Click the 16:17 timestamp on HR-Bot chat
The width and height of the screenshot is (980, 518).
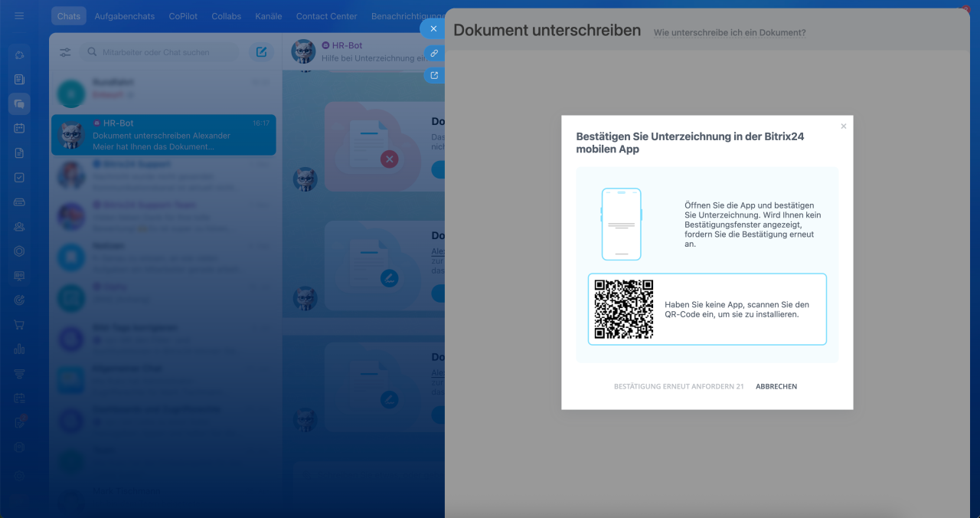(261, 123)
